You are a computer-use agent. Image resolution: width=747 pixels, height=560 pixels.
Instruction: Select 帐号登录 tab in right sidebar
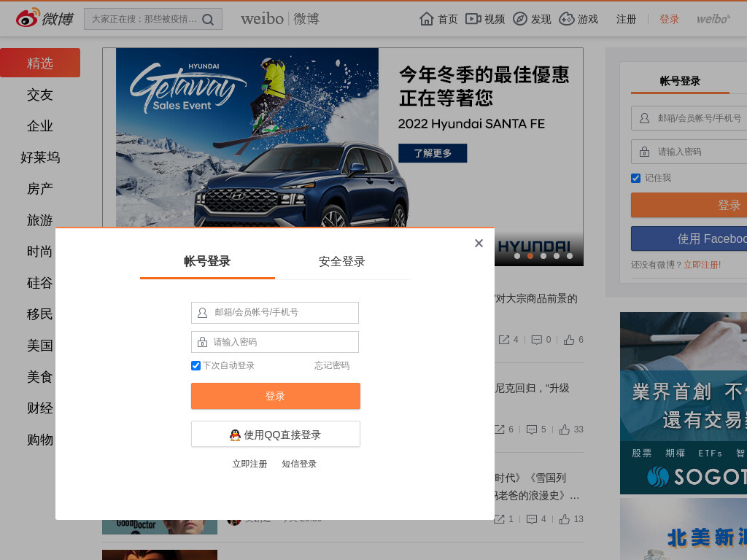point(680,81)
